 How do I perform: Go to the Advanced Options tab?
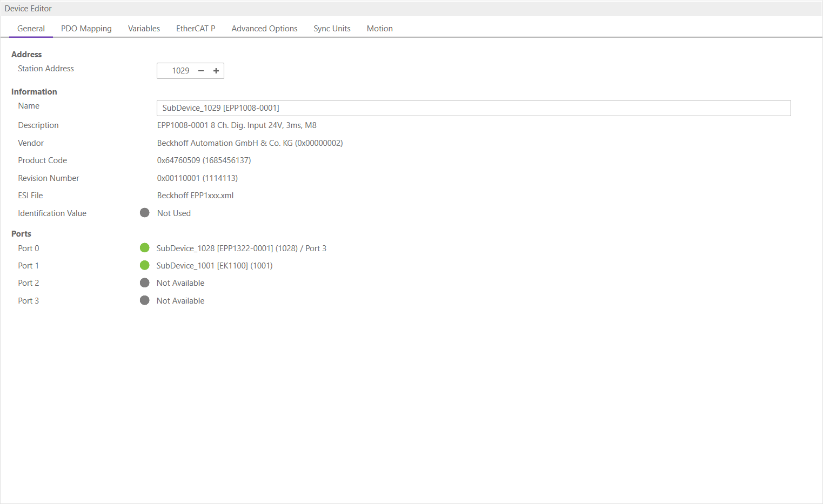click(264, 29)
